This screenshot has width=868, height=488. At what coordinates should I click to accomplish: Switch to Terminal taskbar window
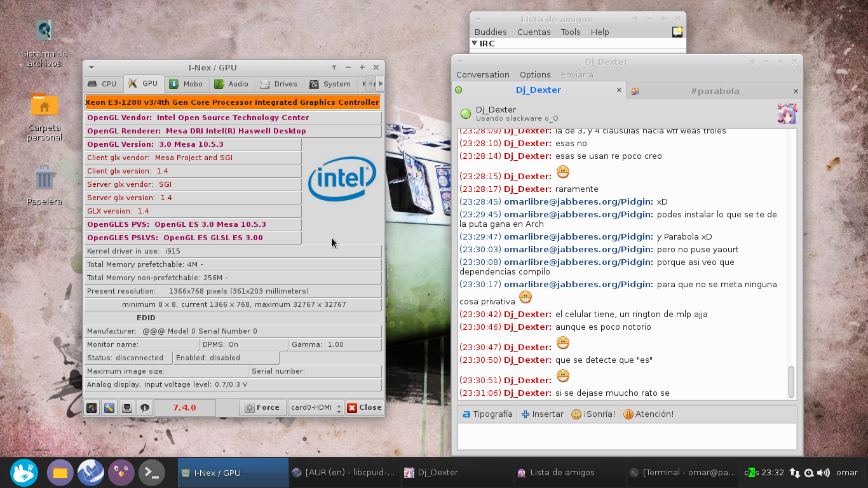pyautogui.click(x=682, y=473)
